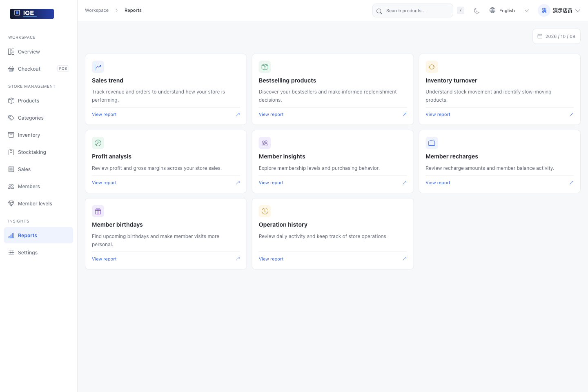
Task: Click the arrow icon on Inventory turnover card
Action: pyautogui.click(x=571, y=114)
